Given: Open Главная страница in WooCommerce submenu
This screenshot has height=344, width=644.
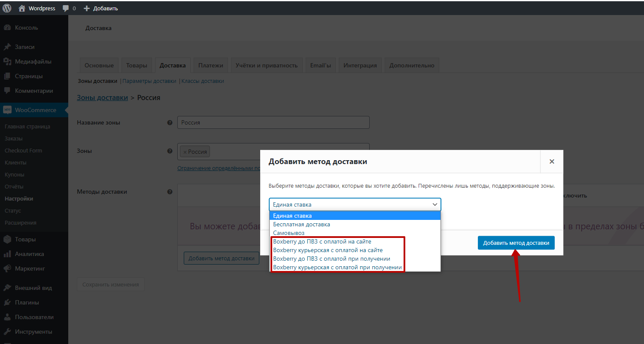Looking at the screenshot, I should pyautogui.click(x=27, y=126).
